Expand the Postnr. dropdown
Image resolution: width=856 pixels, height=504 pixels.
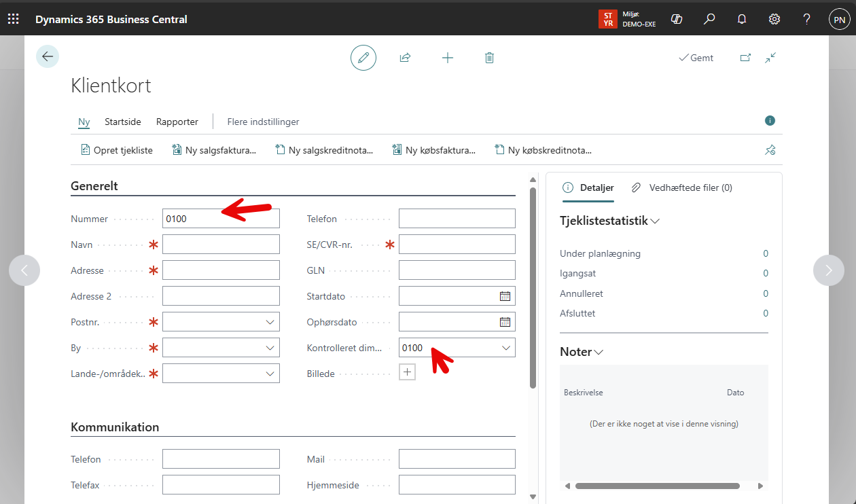(x=270, y=322)
